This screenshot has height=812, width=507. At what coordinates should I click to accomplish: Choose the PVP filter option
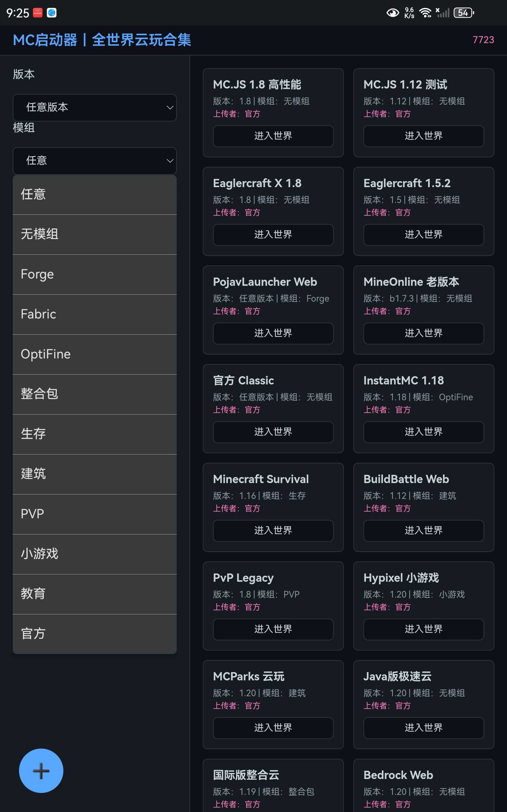pyautogui.click(x=94, y=514)
